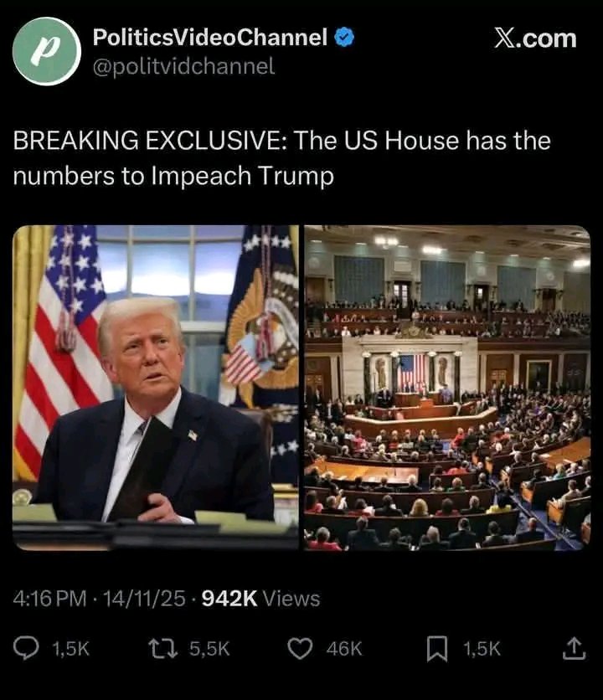
Task: Open the reply comment icon
Action: 26,649
